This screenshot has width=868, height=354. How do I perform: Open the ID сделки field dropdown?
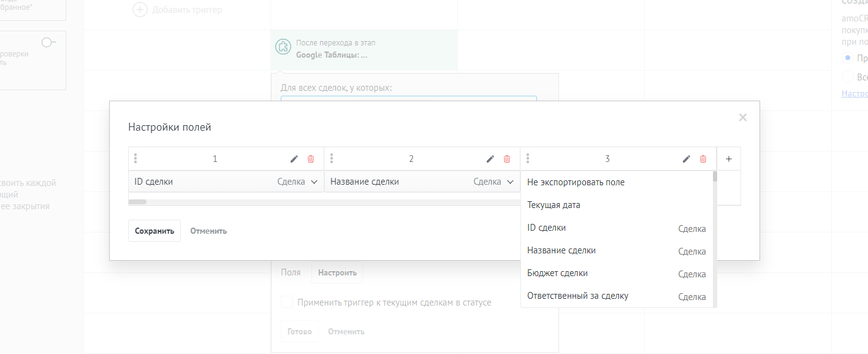[226, 182]
